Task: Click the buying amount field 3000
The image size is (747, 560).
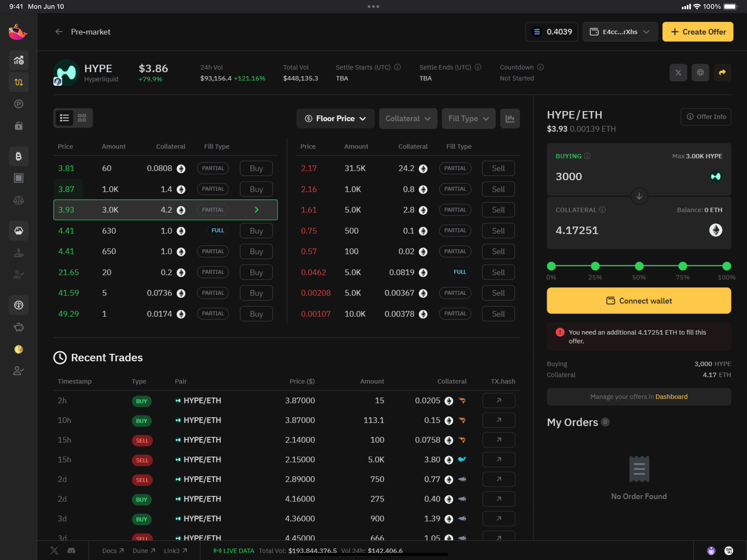Action: pyautogui.click(x=629, y=176)
